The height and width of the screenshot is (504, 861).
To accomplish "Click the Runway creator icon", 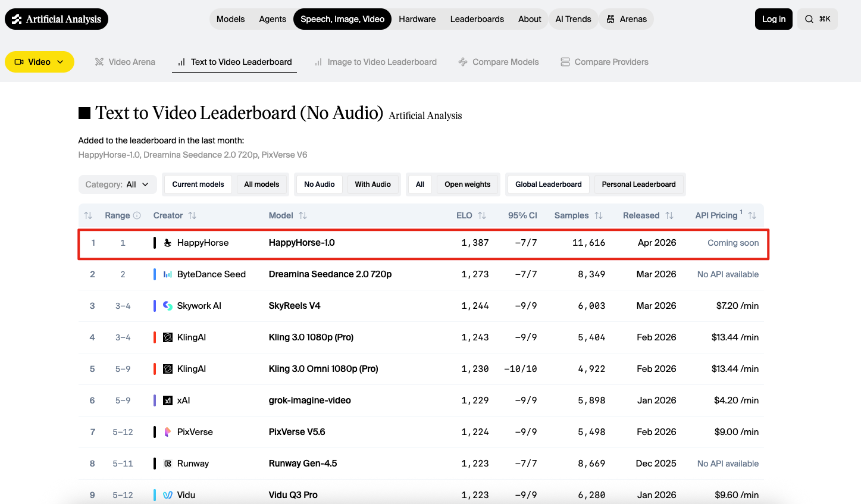I will [167, 463].
